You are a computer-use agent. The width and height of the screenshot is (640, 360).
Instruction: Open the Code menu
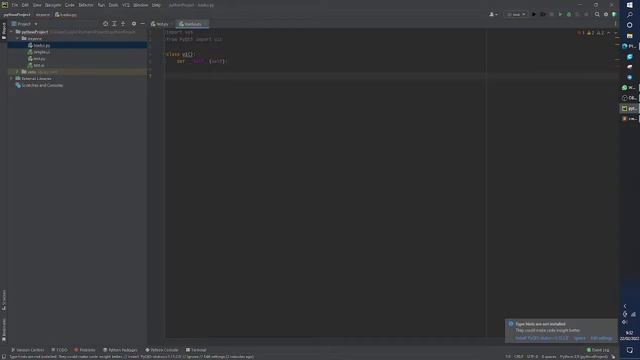(x=70, y=5)
